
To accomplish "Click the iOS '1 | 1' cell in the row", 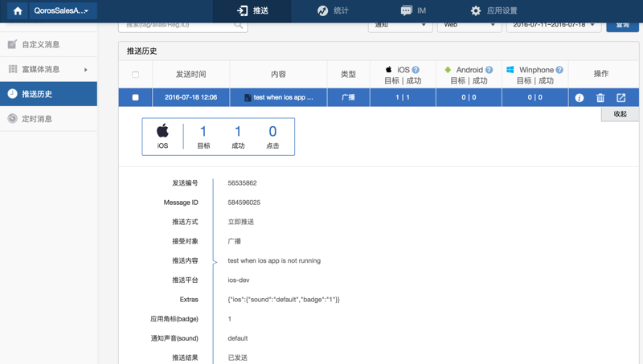I will pyautogui.click(x=403, y=97).
